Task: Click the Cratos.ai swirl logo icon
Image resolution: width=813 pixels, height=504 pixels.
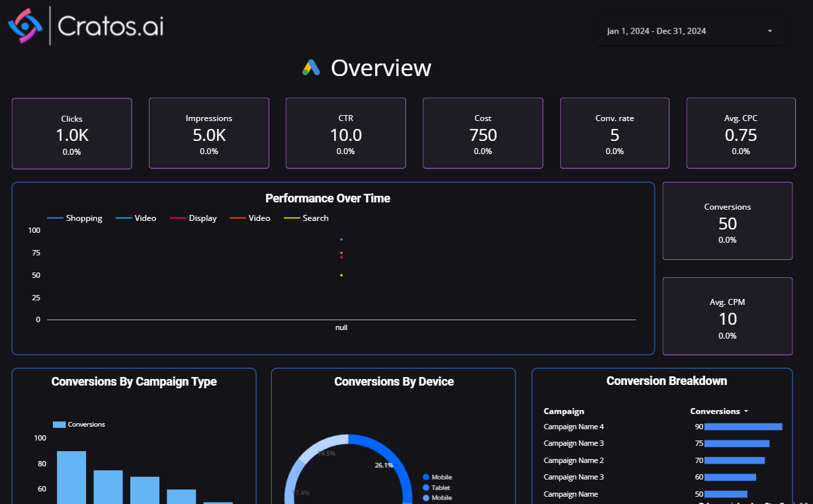Action: [x=25, y=26]
